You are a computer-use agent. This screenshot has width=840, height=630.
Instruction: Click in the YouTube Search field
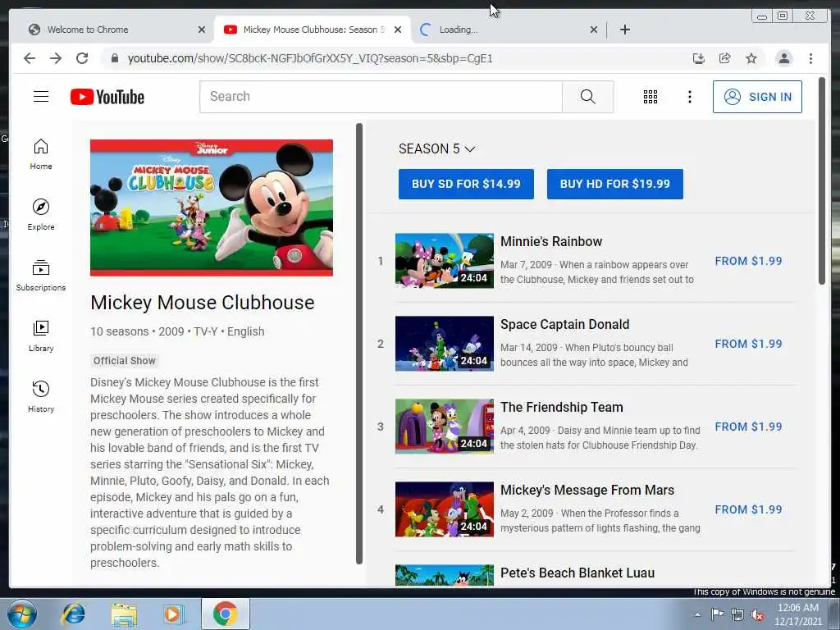pos(381,97)
